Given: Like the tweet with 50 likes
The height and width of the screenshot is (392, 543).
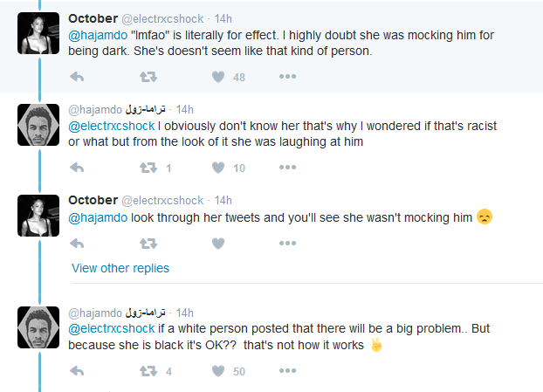Looking at the screenshot, I should point(219,371).
